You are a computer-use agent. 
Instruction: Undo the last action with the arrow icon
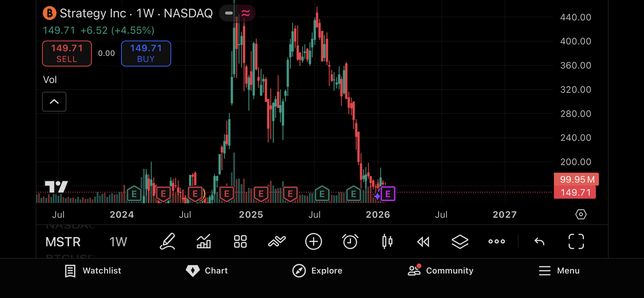click(539, 241)
